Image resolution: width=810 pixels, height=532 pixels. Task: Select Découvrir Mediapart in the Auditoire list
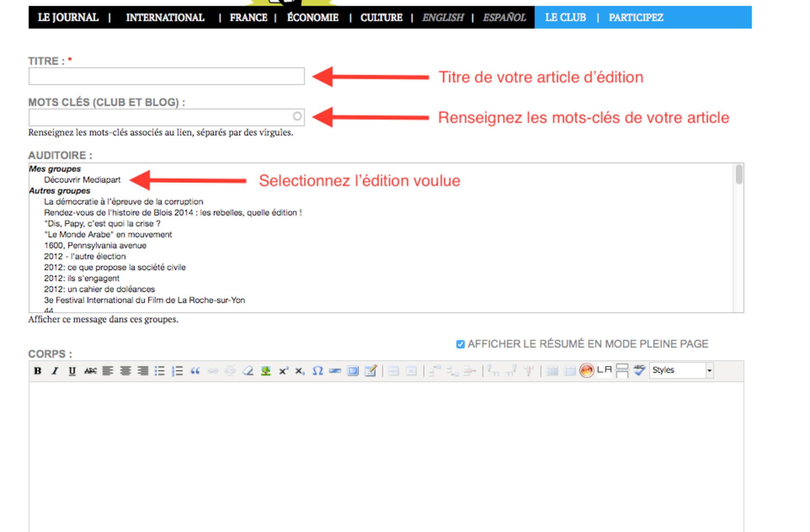coord(82,180)
